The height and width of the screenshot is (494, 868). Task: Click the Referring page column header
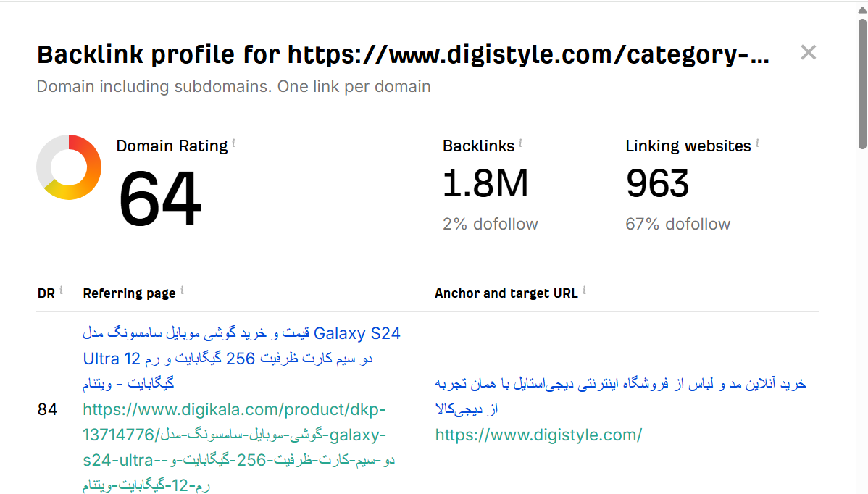pyautogui.click(x=129, y=293)
